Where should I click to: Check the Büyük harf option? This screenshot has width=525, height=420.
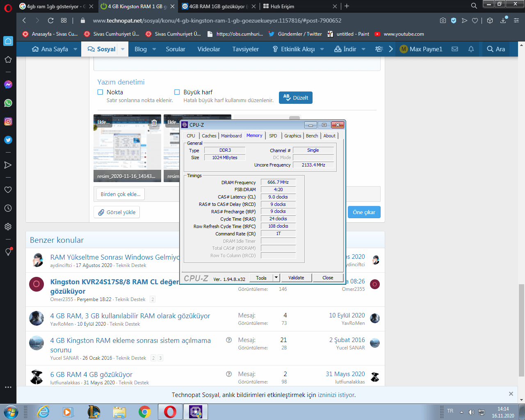(177, 92)
